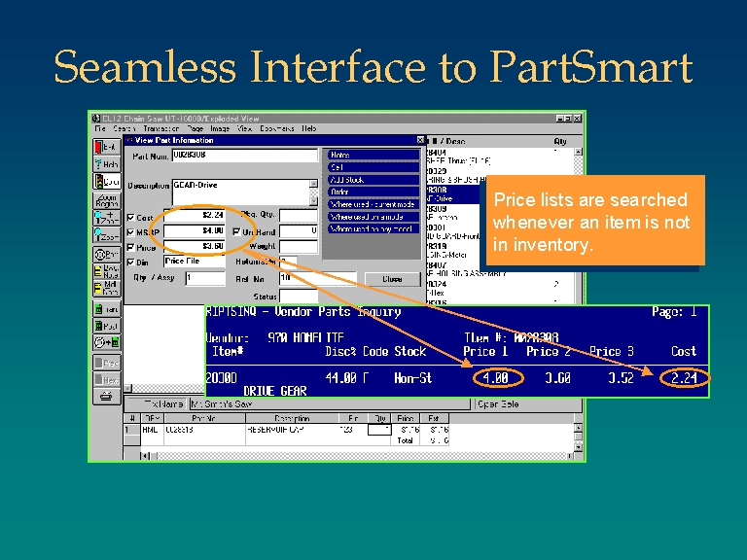Open the View menu
This screenshot has height=560, width=747.
pos(244,128)
